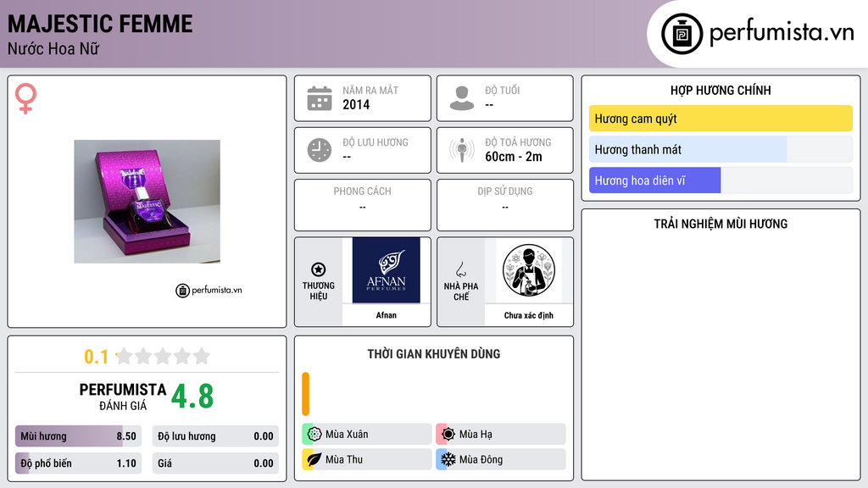Click the green 4.8 Perfumista score
The width and height of the screenshot is (868, 488).
click(x=192, y=396)
